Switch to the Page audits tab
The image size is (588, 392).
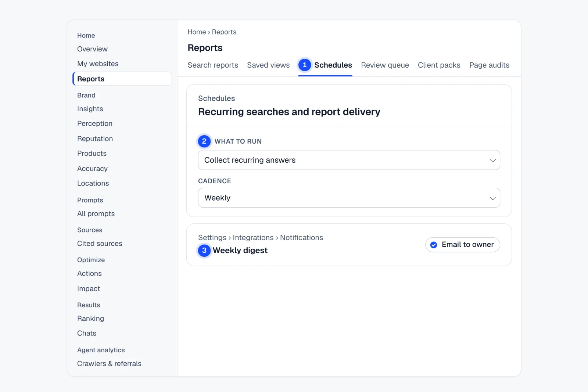489,65
